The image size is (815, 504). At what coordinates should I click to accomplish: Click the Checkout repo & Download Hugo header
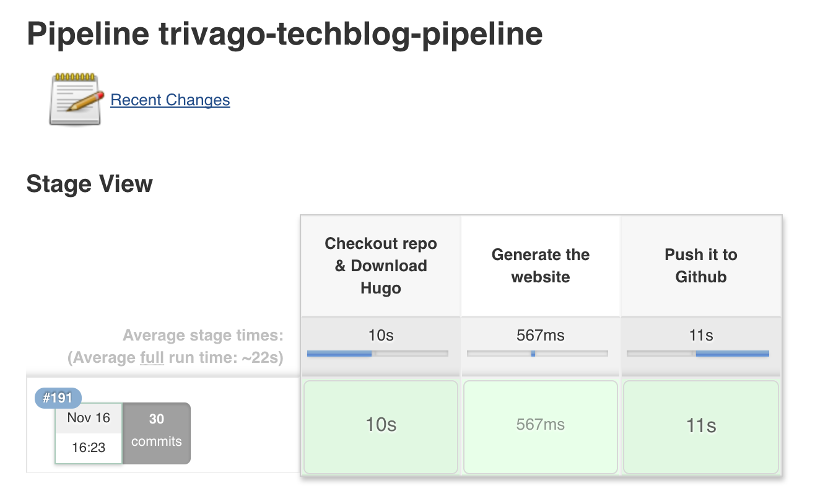pyautogui.click(x=380, y=265)
